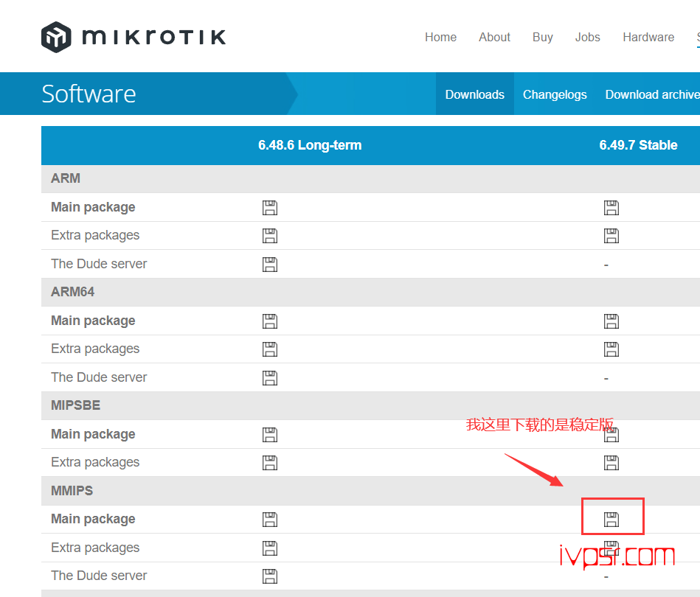Open the Buy menu link

(x=542, y=37)
